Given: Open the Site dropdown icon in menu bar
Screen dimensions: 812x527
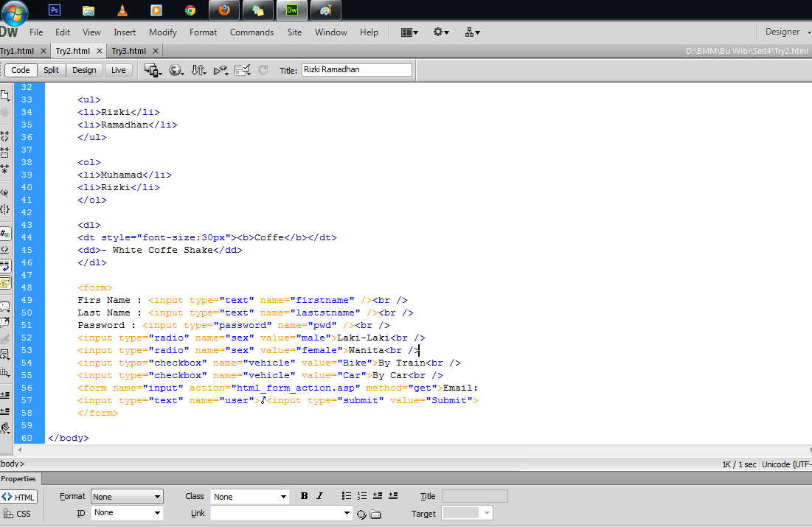Looking at the screenshot, I should point(472,32).
